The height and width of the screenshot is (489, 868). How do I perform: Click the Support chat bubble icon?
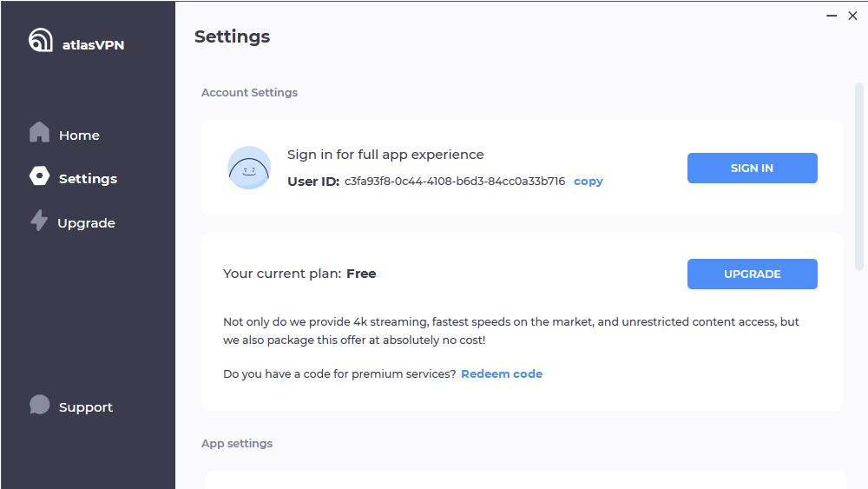click(39, 405)
